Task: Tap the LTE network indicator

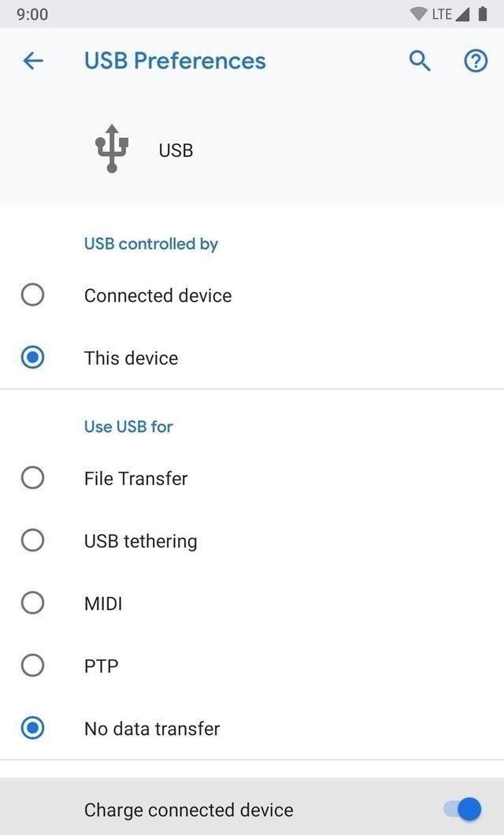Action: (442, 14)
